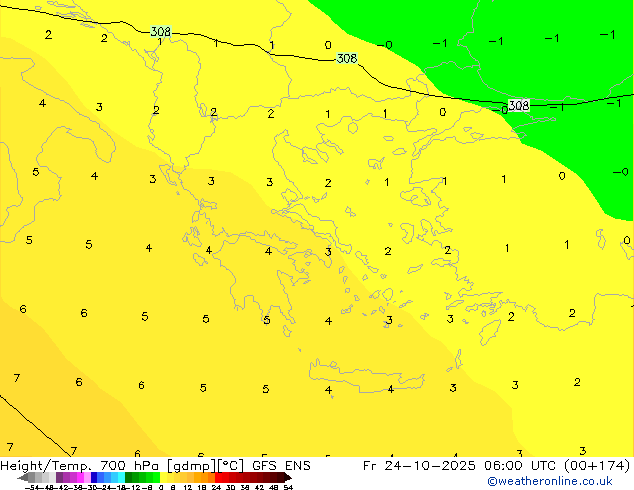Click the legend value '54' label

[x=288, y=487]
